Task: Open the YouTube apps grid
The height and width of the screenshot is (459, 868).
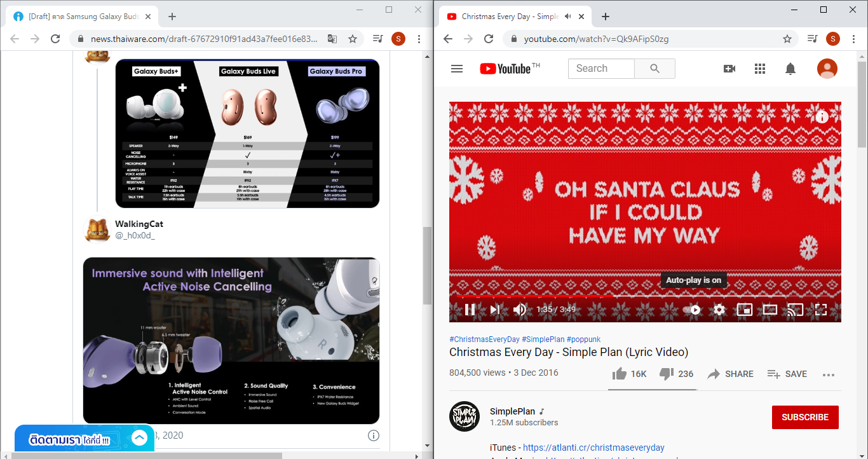Action: [760, 69]
